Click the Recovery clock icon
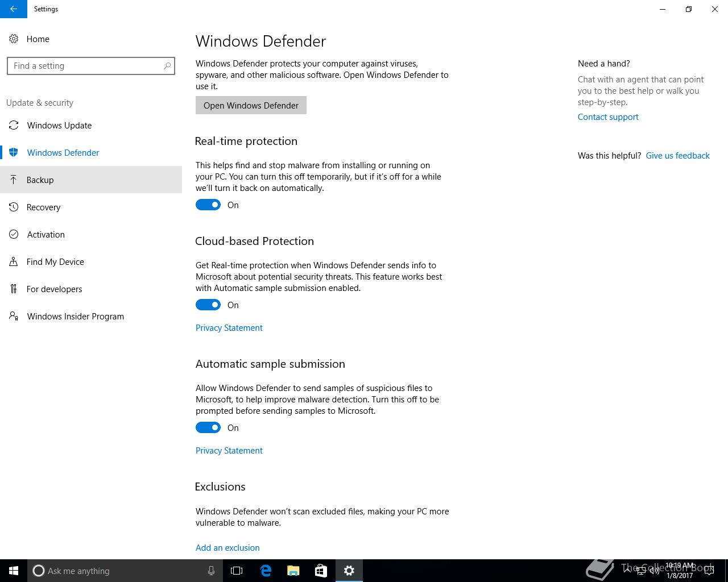The image size is (728, 582). 14,207
